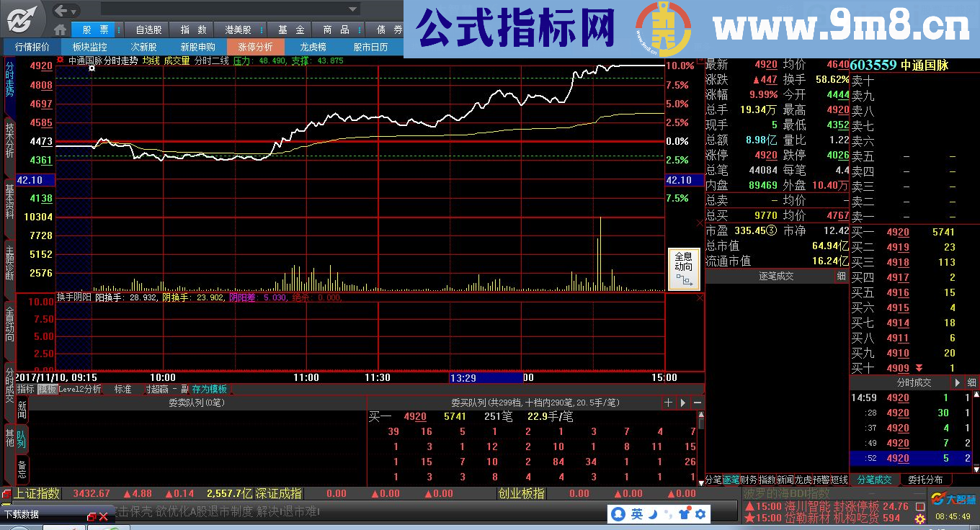Viewport: 980px width, 530px height.
Task: Choose 标准 template
Action: point(123,389)
